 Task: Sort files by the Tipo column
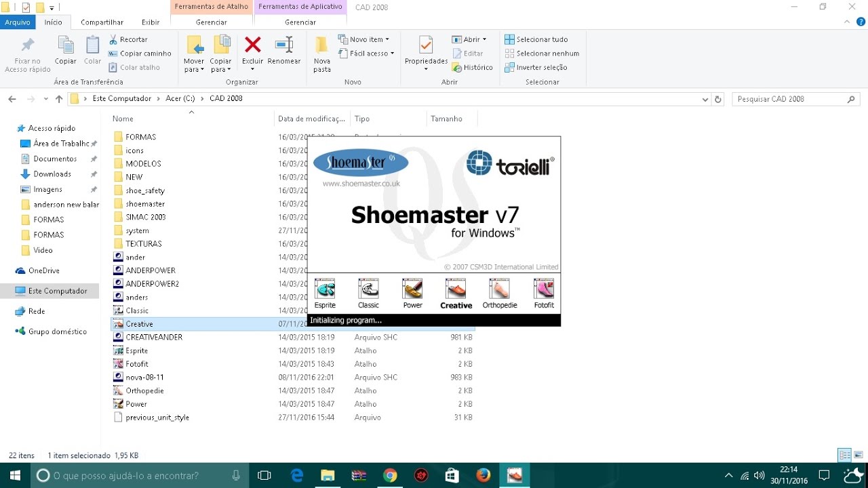388,119
